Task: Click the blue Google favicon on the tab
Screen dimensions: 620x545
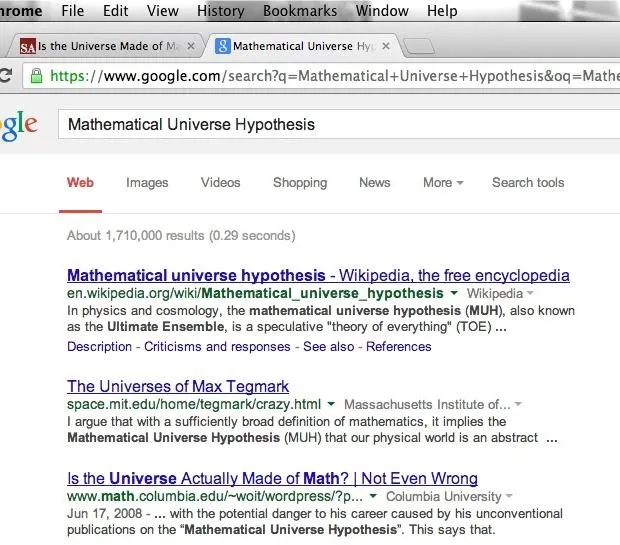Action: tap(223, 46)
